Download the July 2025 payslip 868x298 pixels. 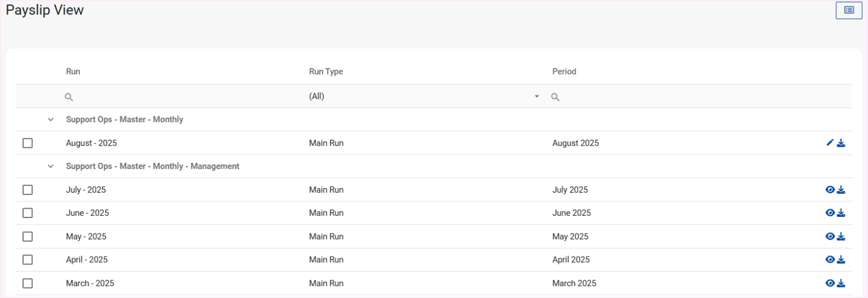tap(841, 189)
